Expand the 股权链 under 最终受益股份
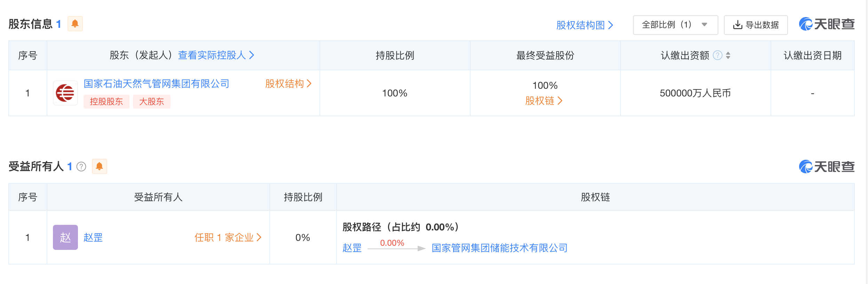Image resolution: width=868 pixels, height=284 pixels. (x=544, y=101)
